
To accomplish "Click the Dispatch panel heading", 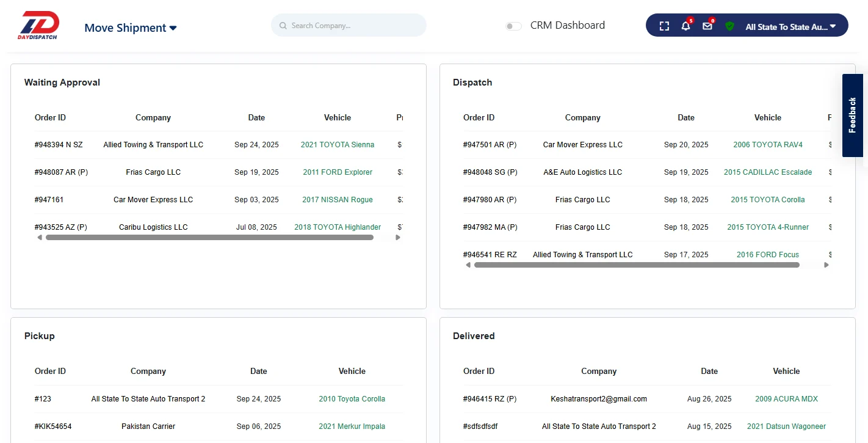I will (x=472, y=82).
